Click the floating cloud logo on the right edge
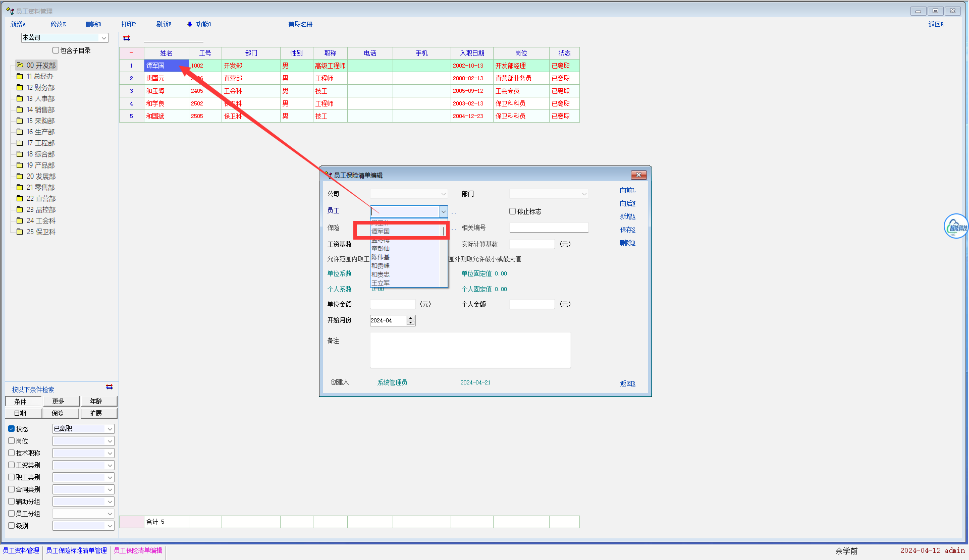Viewport: 969px width, 560px height. [x=956, y=227]
